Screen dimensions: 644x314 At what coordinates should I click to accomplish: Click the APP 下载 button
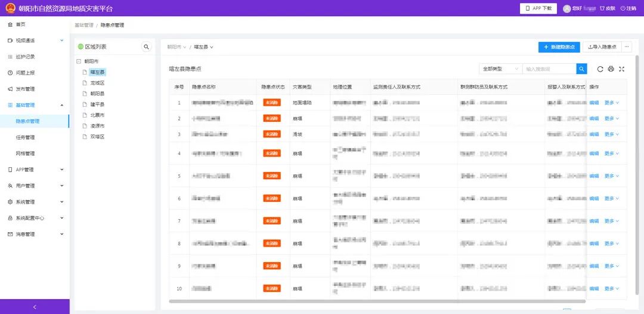[x=538, y=8]
